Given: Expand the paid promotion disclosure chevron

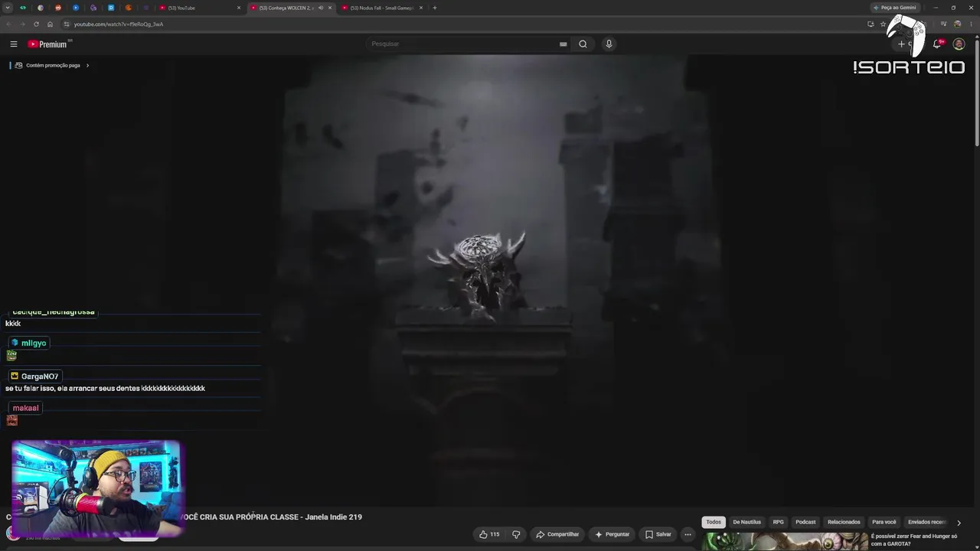Looking at the screenshot, I should point(87,65).
